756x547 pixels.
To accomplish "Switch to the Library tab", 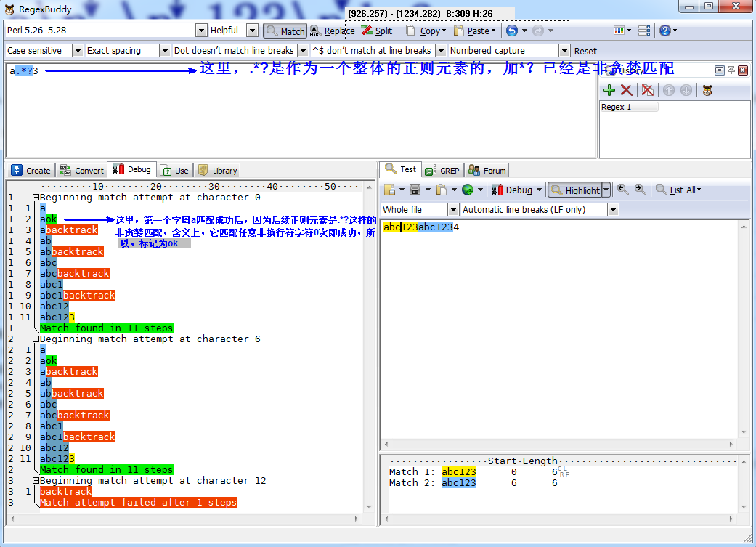I will pyautogui.click(x=217, y=171).
